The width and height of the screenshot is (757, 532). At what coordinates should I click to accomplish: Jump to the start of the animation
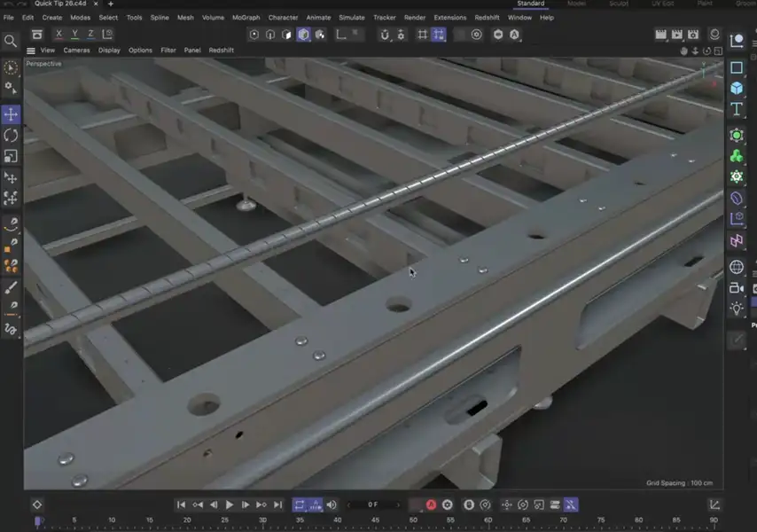[181, 505]
